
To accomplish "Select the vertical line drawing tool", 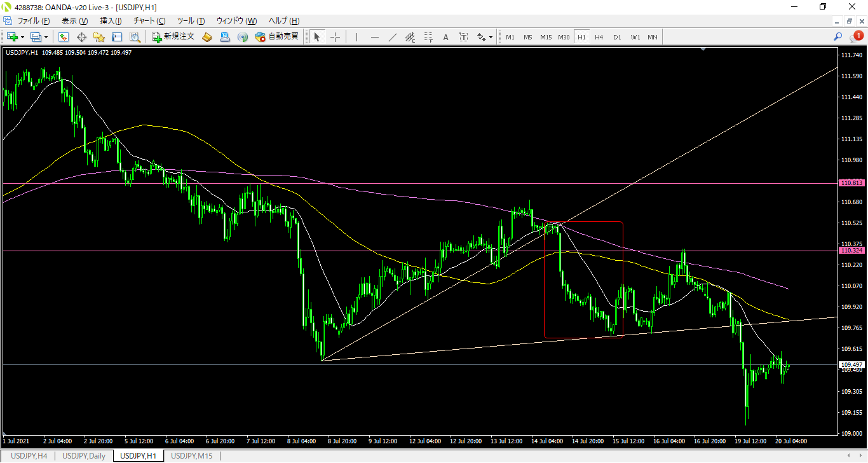I will pyautogui.click(x=356, y=37).
